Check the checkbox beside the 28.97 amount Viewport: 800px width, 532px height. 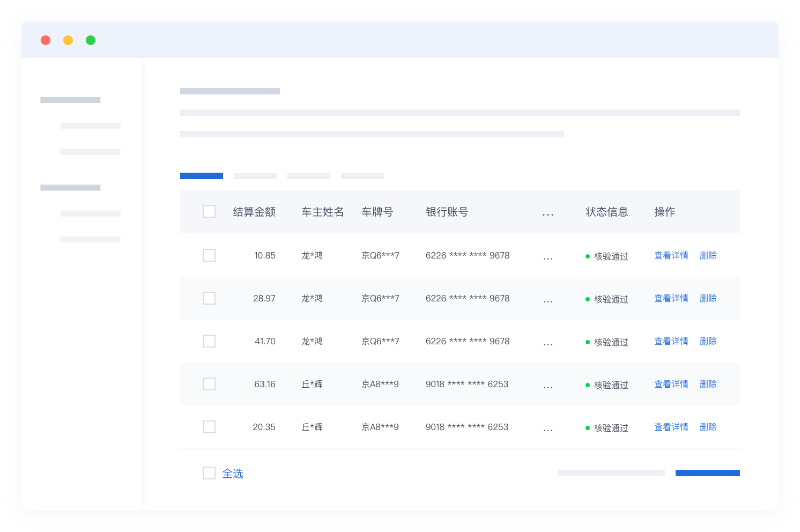coord(209,298)
